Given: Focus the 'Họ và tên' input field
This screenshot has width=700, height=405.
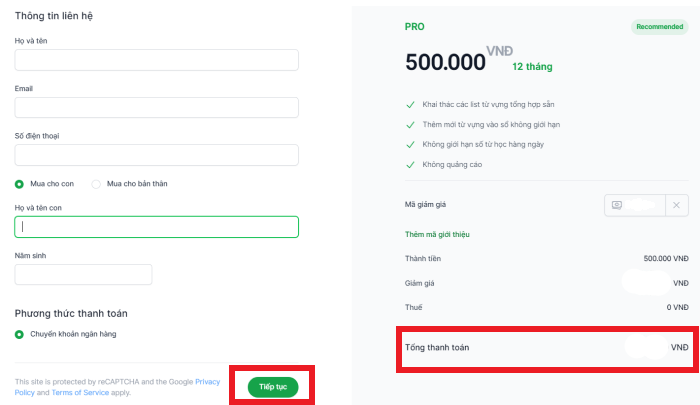Looking at the screenshot, I should coord(157,60).
